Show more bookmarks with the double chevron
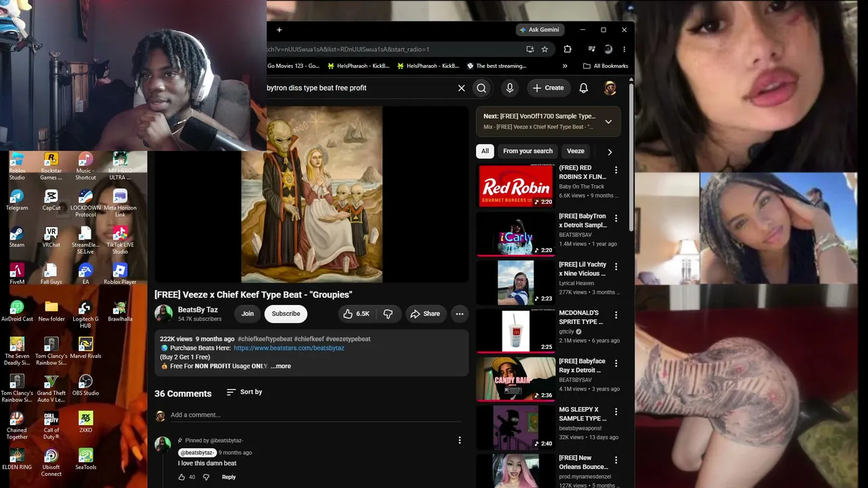868x488 pixels. point(565,66)
